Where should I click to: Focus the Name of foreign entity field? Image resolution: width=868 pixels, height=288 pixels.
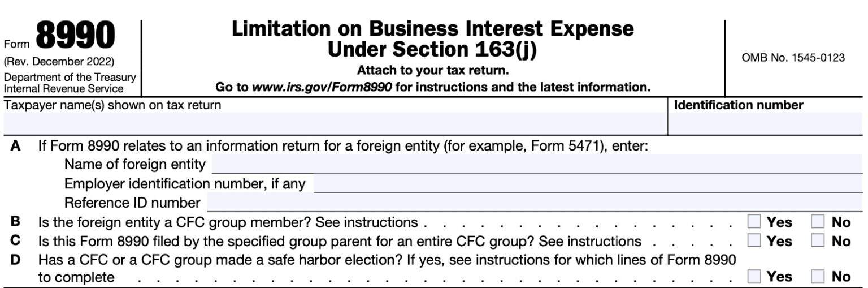536,164
